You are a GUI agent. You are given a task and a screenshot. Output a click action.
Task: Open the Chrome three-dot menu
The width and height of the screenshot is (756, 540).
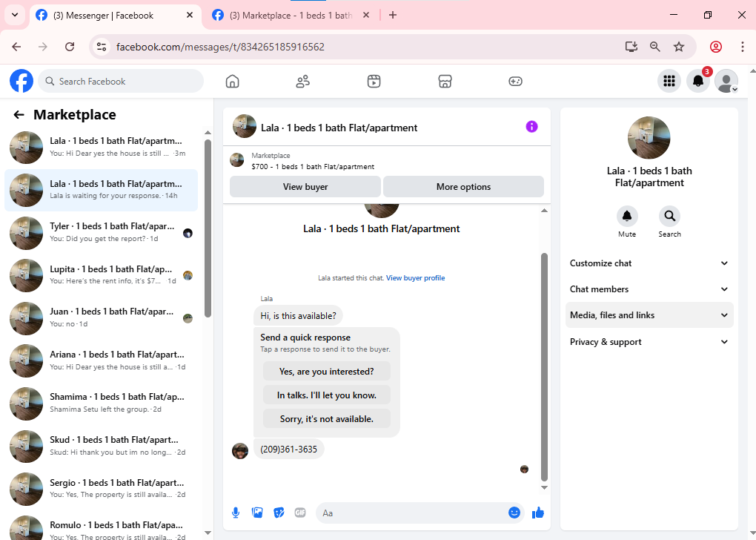point(742,47)
